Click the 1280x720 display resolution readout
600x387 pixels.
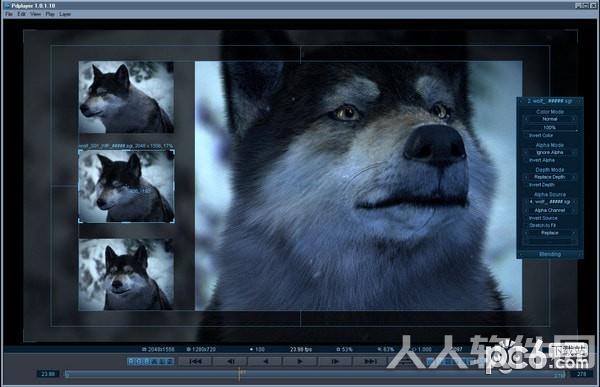click(201, 349)
